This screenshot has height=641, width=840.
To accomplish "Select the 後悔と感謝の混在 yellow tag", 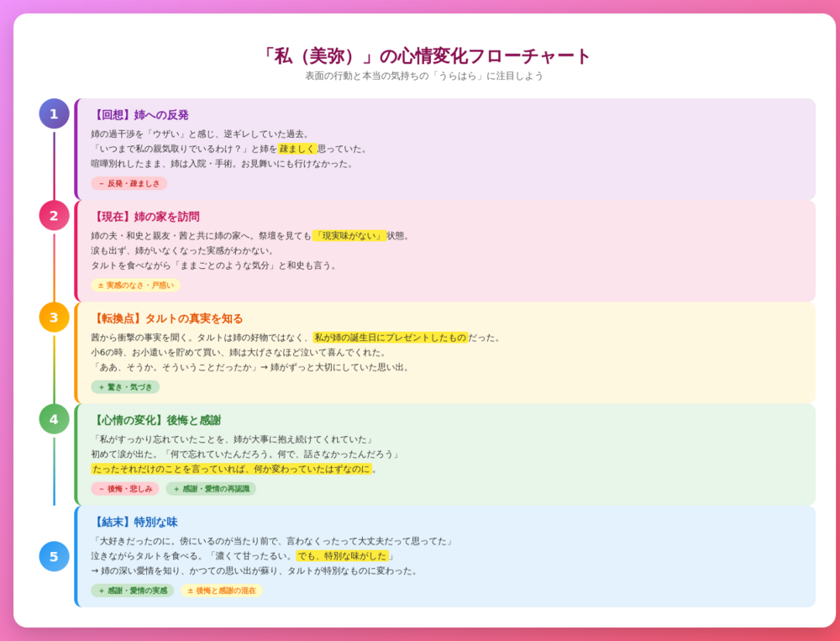I will [222, 590].
